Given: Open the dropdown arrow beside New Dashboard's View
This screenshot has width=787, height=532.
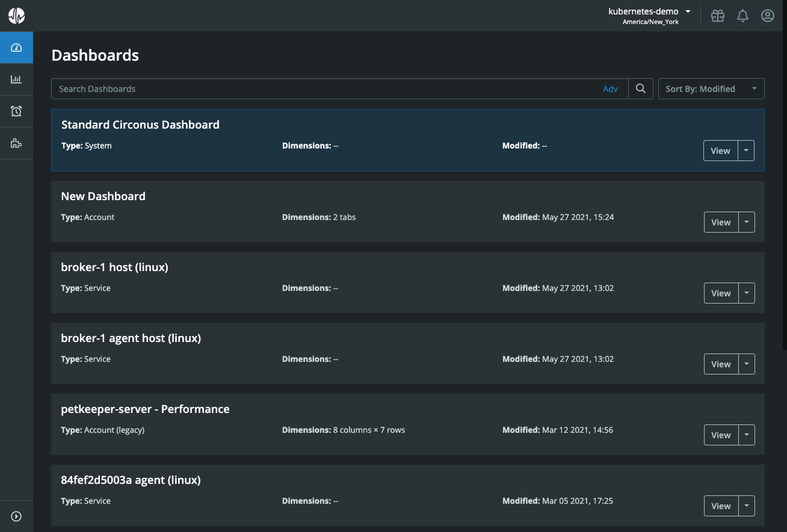Looking at the screenshot, I should click(x=746, y=222).
